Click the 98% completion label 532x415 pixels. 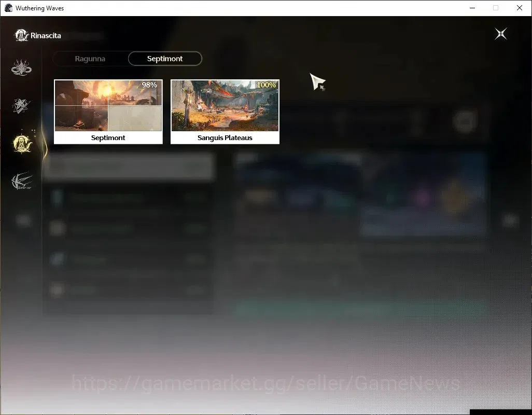point(149,85)
